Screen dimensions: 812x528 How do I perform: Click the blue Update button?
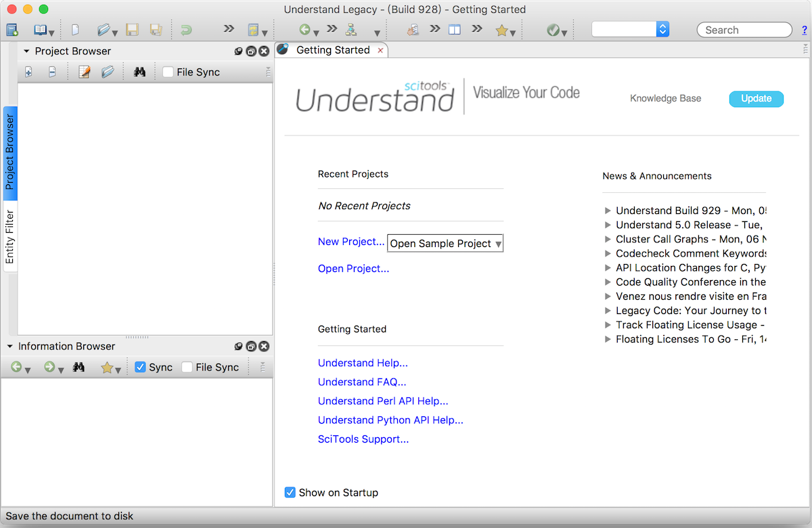(x=756, y=99)
